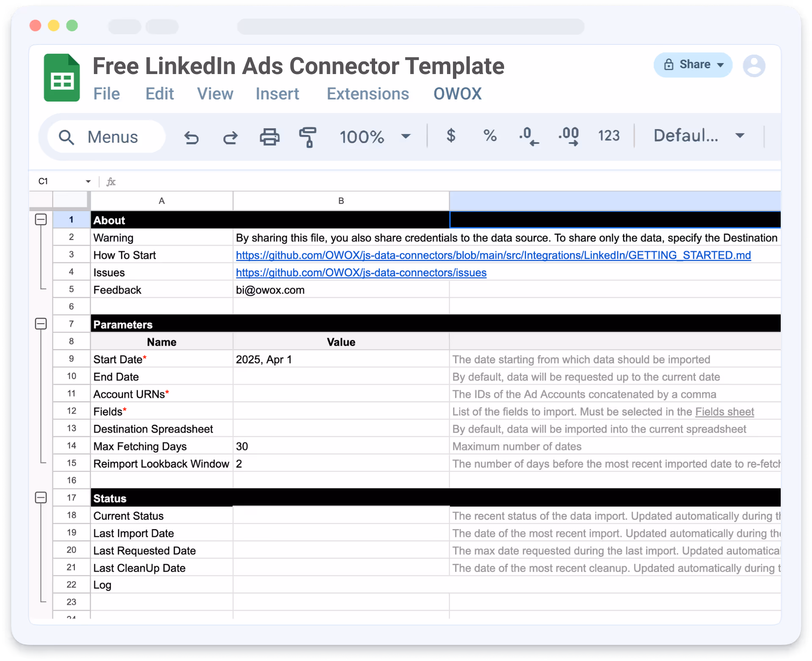812x661 pixels.
Task: Select the Start Date value 2025, Apr 1
Action: [x=341, y=359]
